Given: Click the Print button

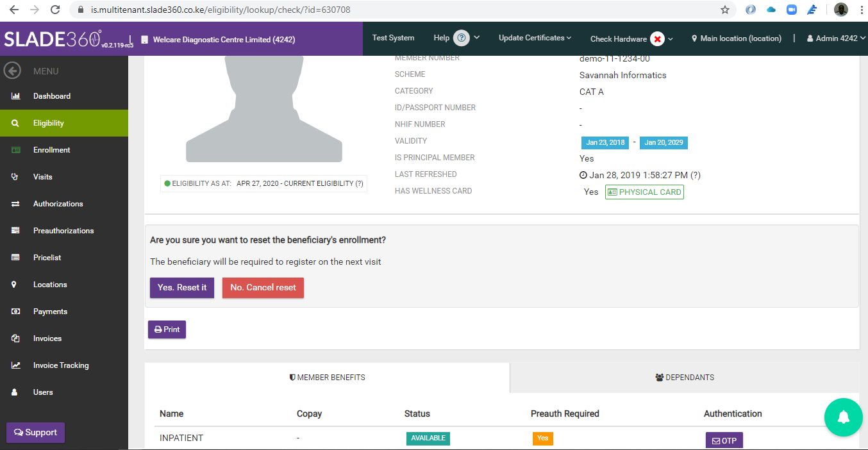Looking at the screenshot, I should pyautogui.click(x=167, y=329).
